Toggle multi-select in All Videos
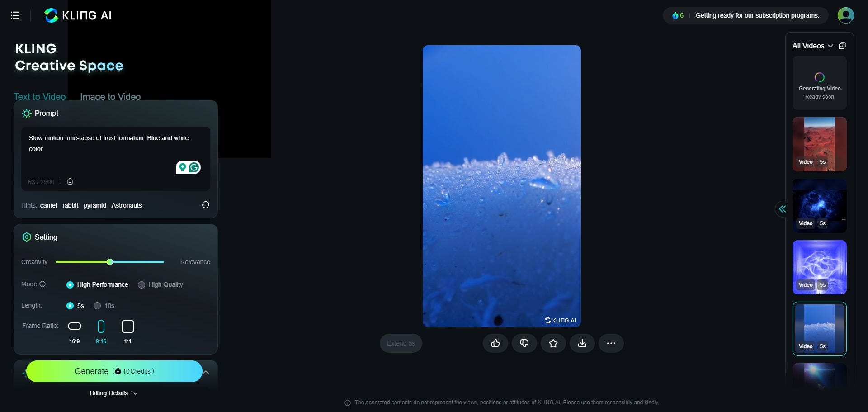Viewport: 868px width, 412px height. 842,46
